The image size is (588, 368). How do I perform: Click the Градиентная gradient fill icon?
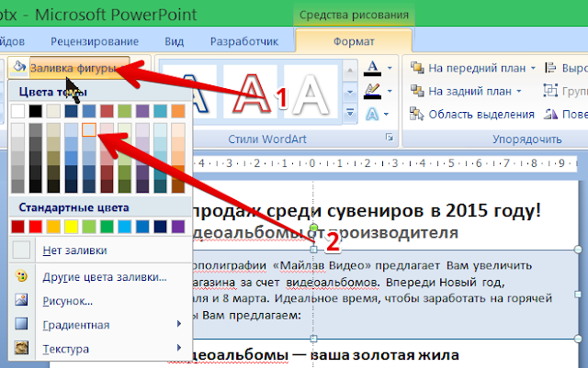21,324
